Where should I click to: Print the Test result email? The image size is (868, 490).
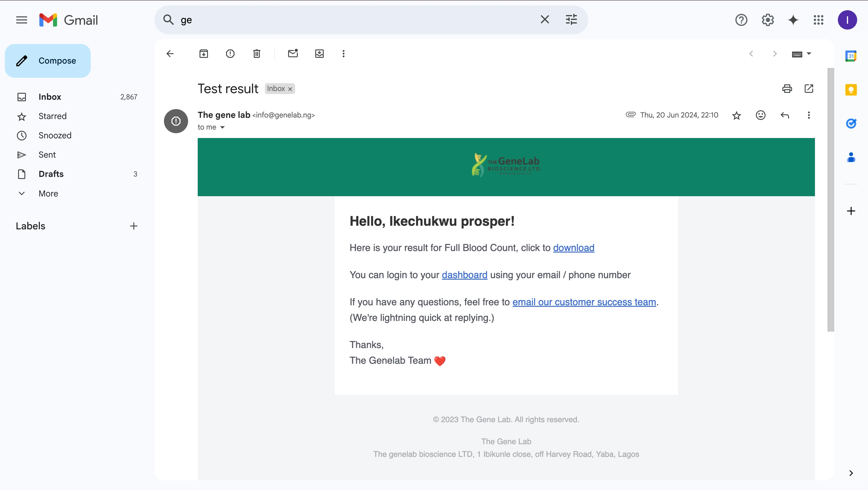[x=787, y=89]
